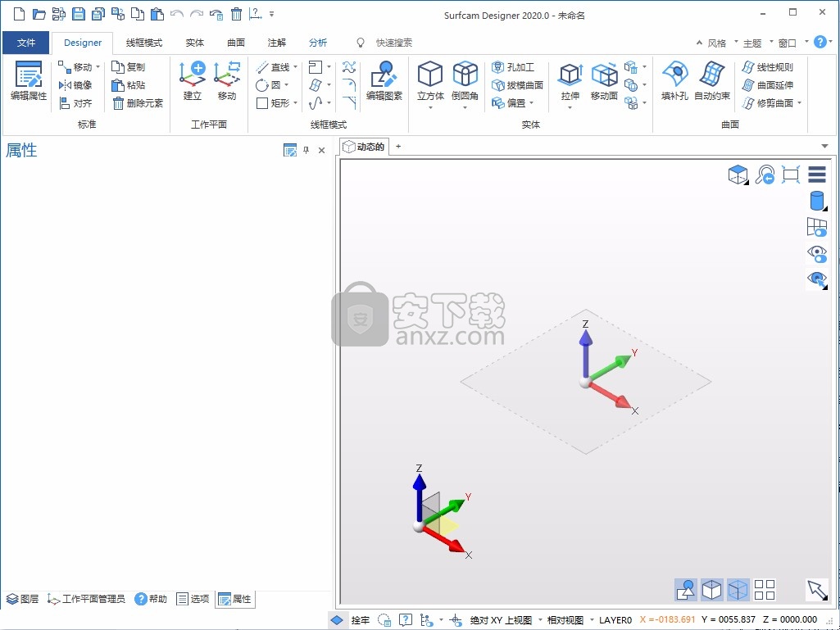840x630 pixels.
Task: Select the 移动面 (Move Face) tool
Action: pyautogui.click(x=604, y=75)
